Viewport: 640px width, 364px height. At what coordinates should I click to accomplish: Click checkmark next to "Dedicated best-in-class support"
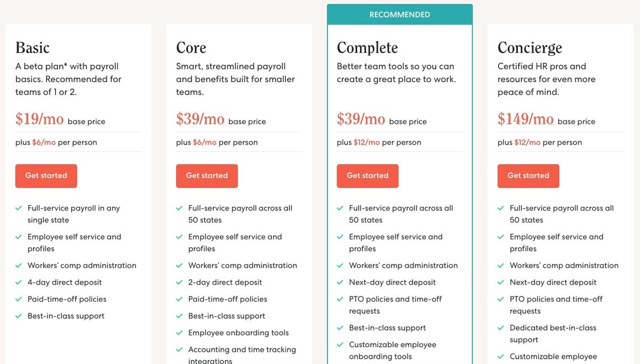[x=501, y=328]
